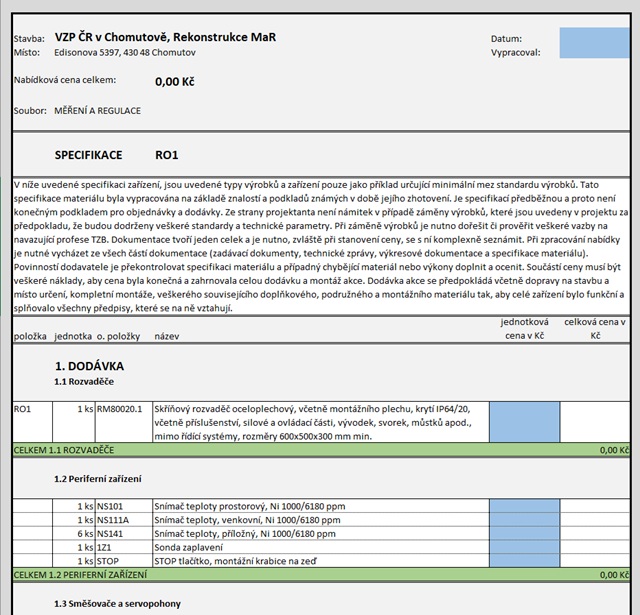Click the '1 ks' quantity cell in NS101 row

pos(74,506)
